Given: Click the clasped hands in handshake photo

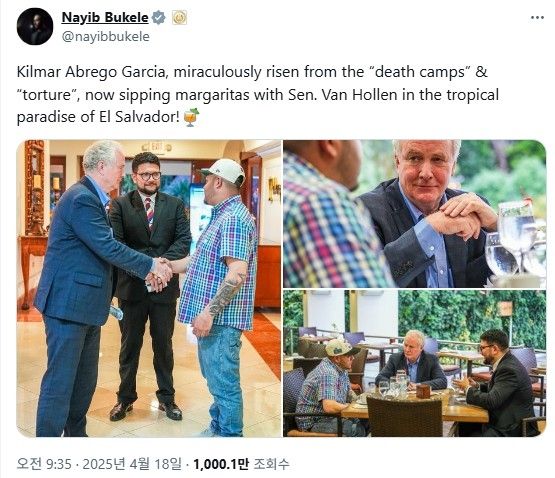Looking at the screenshot, I should (x=159, y=274).
